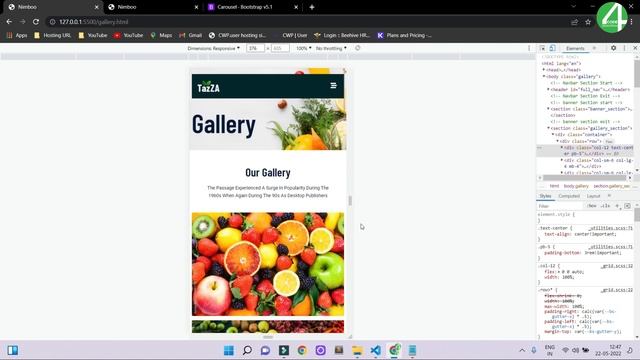The height and width of the screenshot is (360, 640).
Task: Click the viewport height input field
Action: [x=280, y=48]
